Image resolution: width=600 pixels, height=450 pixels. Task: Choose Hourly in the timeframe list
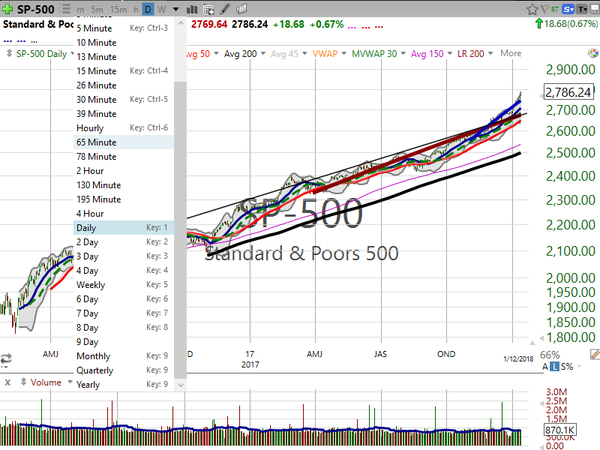click(x=123, y=128)
